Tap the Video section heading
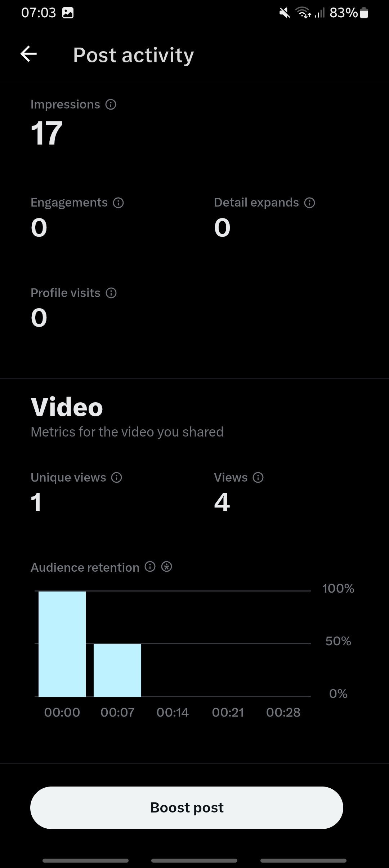The width and height of the screenshot is (389, 868). [x=67, y=407]
